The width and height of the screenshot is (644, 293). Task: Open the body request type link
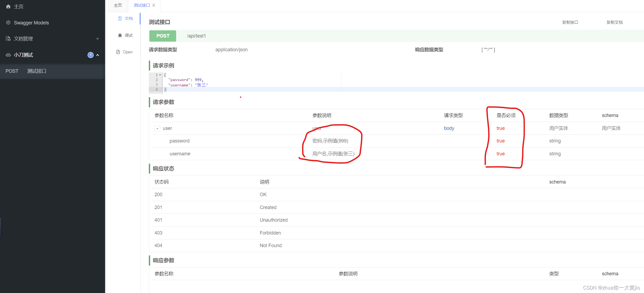(x=449, y=128)
